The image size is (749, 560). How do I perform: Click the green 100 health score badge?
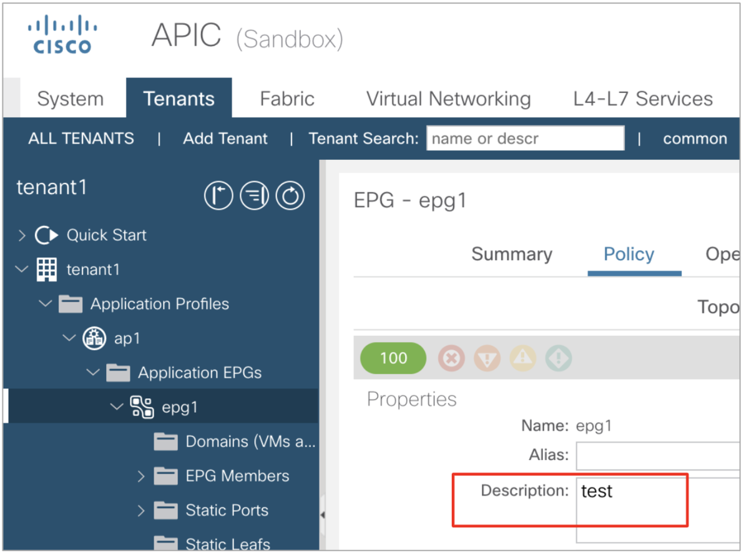click(x=393, y=358)
